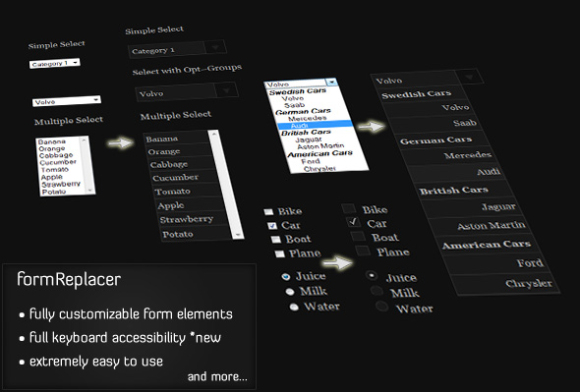Check the white native Plane checkbox
The height and width of the screenshot is (392, 580).
tap(279, 253)
